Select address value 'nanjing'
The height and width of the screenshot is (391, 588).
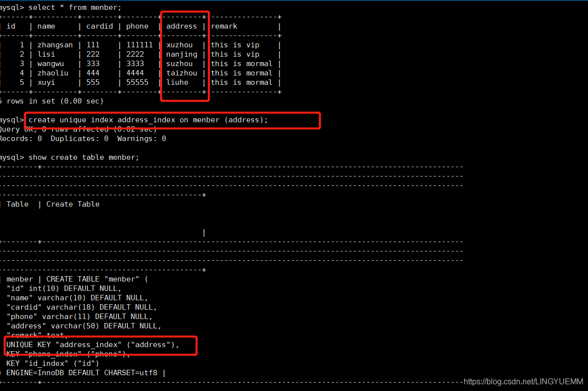pyautogui.click(x=182, y=54)
